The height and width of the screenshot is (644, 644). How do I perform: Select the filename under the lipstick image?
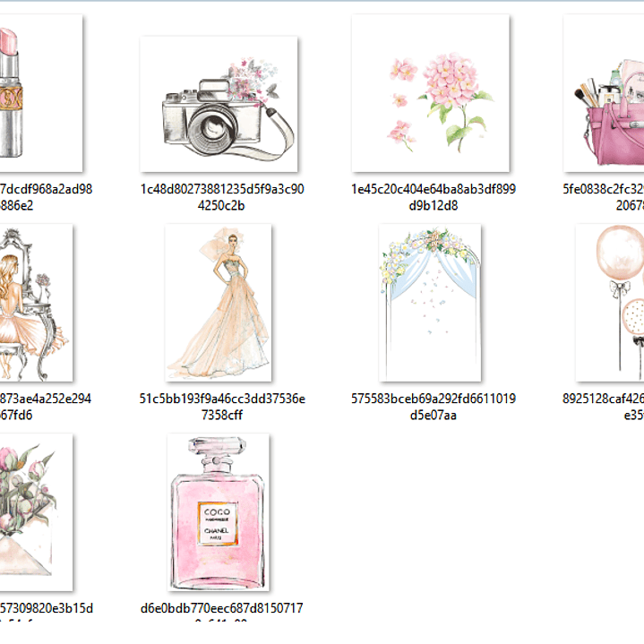pos(47,197)
